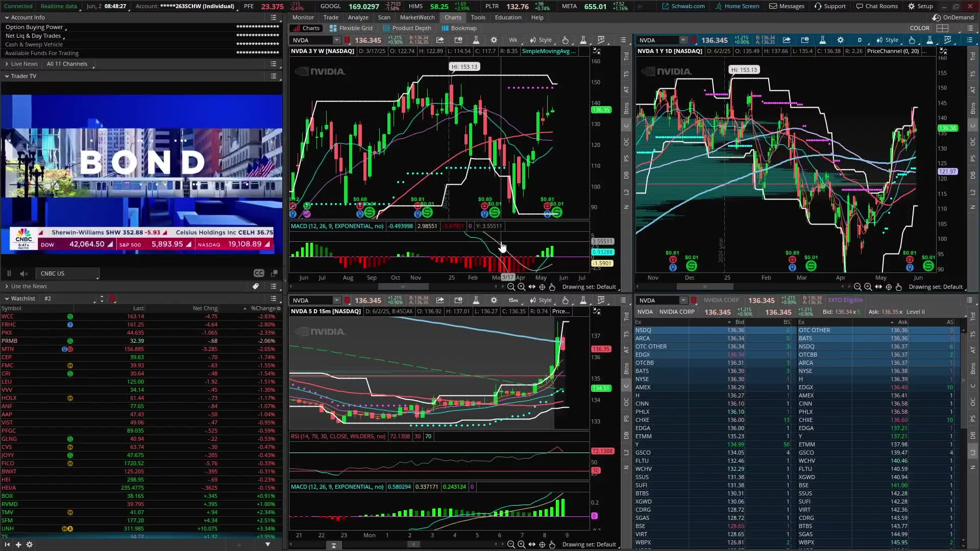Screen dimensions: 980x551
Task: Toggle closed captions on Trader TV
Action: (259, 273)
